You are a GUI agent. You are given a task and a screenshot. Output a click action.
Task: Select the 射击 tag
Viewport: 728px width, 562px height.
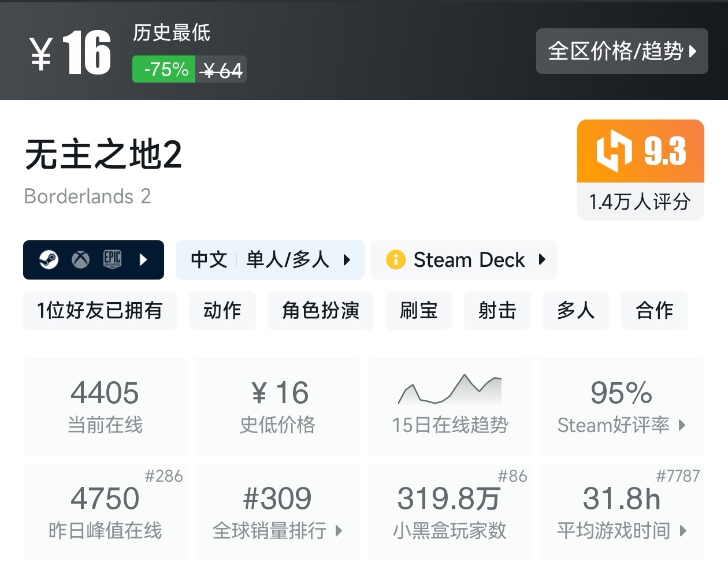click(x=497, y=311)
